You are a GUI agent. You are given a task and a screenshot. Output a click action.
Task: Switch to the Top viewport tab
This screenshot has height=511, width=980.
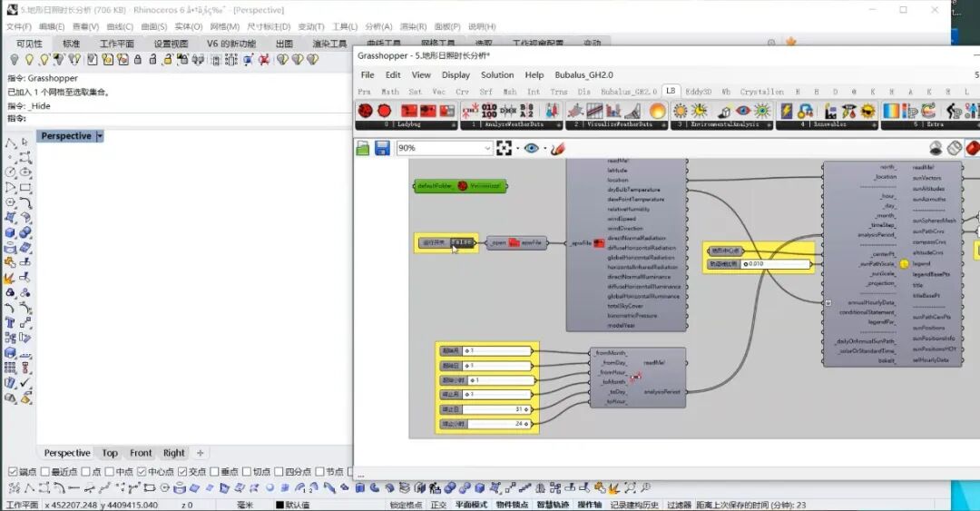pos(110,453)
